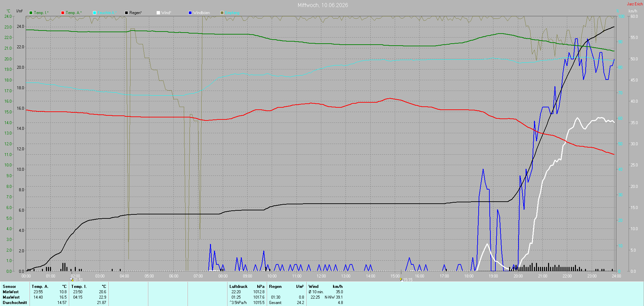Click the black Regen legend swatch

click(126, 13)
